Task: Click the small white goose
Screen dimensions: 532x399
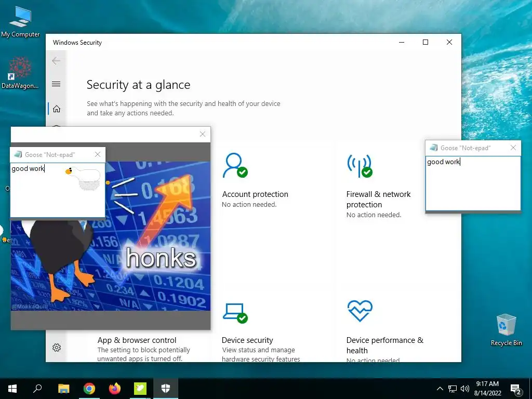Action: point(84,177)
